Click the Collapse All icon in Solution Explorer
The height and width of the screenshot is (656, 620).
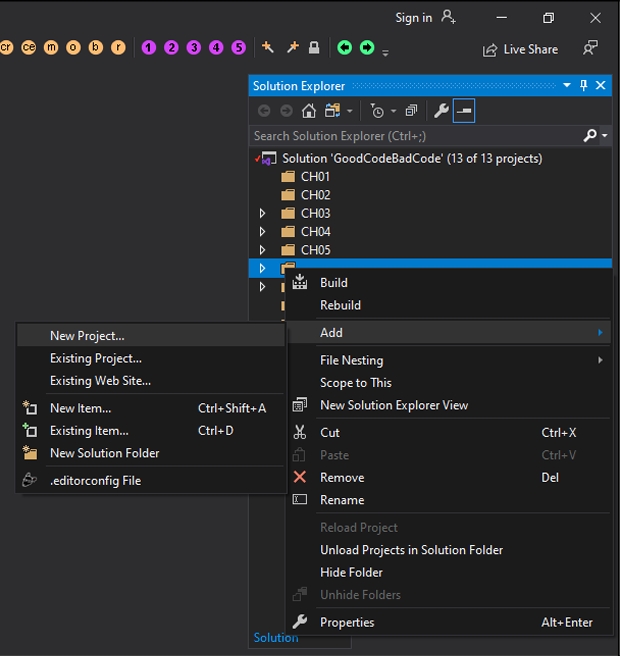pyautogui.click(x=411, y=111)
